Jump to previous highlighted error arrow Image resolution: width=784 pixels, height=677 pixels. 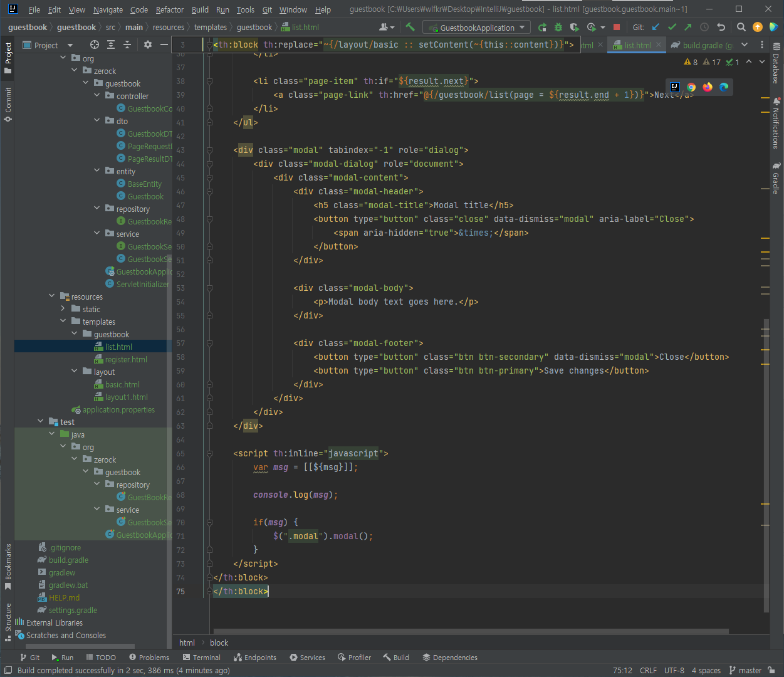[749, 61]
